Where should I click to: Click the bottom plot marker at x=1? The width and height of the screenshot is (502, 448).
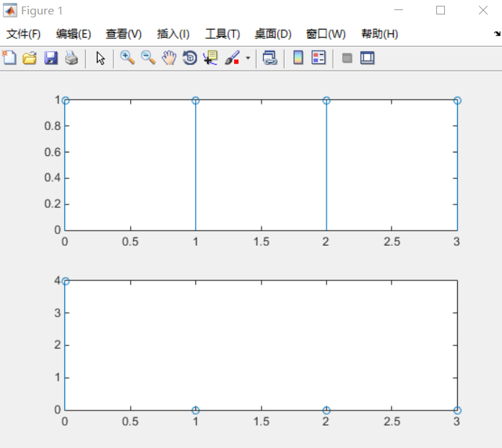(196, 410)
